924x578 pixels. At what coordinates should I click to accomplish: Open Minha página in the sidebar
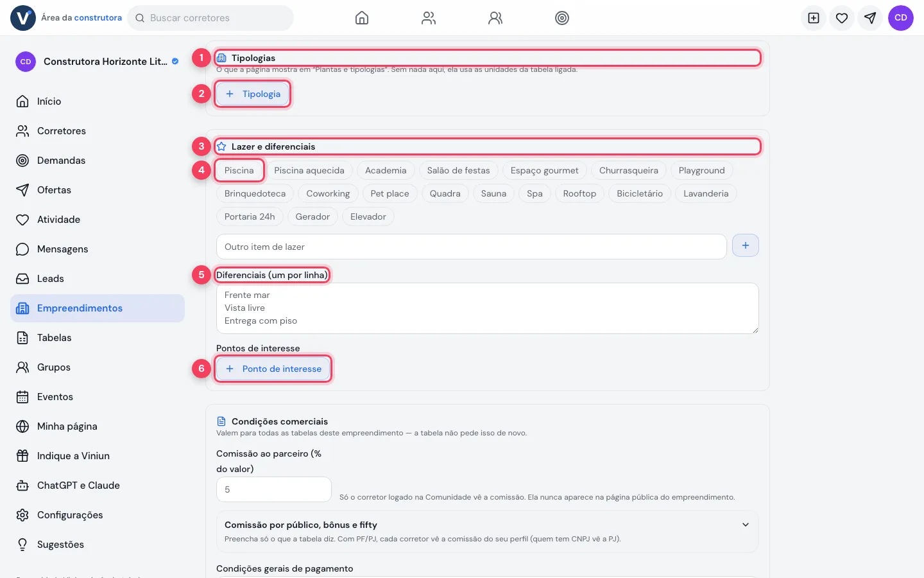98,426
